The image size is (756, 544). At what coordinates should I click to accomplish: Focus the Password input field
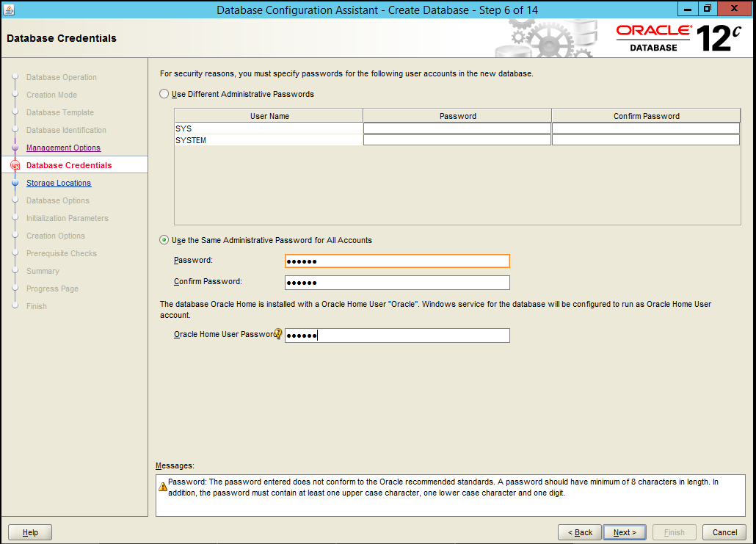pos(397,261)
